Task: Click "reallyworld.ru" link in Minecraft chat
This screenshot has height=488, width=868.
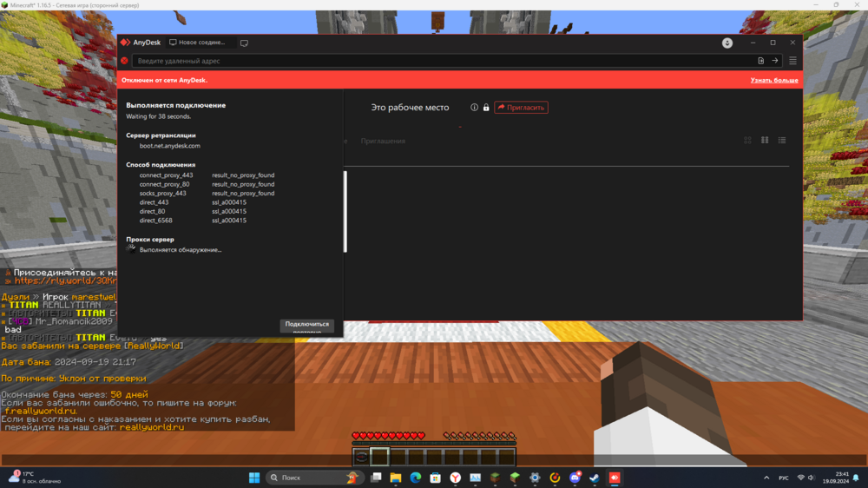Action: click(x=152, y=427)
